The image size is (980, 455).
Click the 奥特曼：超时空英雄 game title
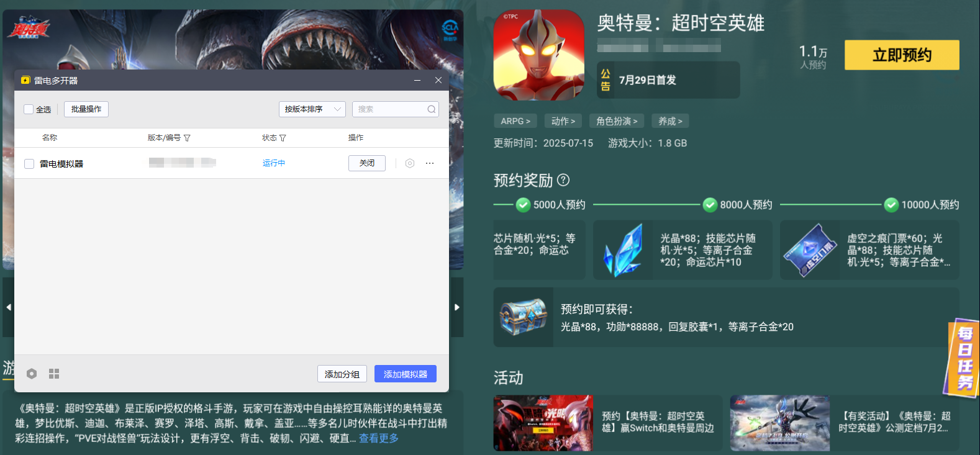tap(681, 23)
